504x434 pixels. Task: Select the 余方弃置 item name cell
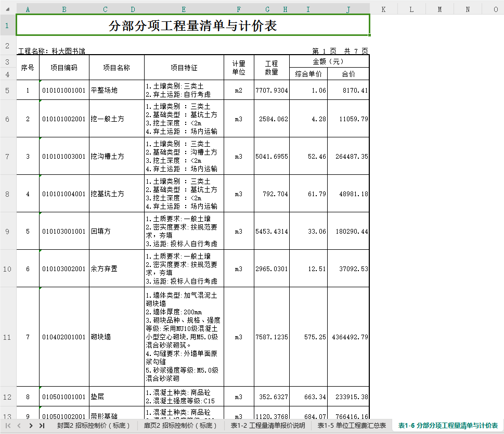117,269
